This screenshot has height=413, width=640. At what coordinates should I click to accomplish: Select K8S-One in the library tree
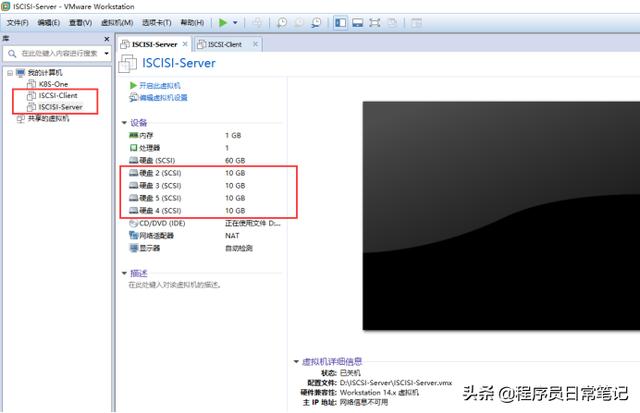[x=53, y=84]
